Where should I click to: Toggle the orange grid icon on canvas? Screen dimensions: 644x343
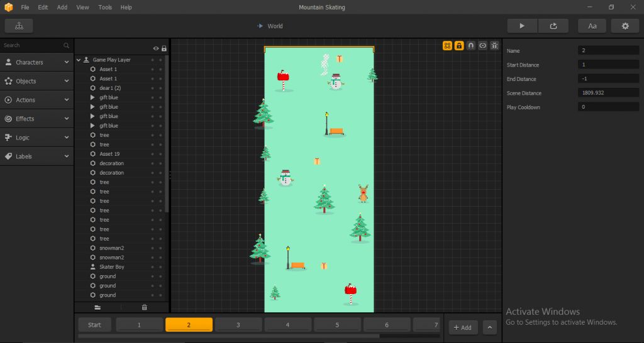point(447,46)
